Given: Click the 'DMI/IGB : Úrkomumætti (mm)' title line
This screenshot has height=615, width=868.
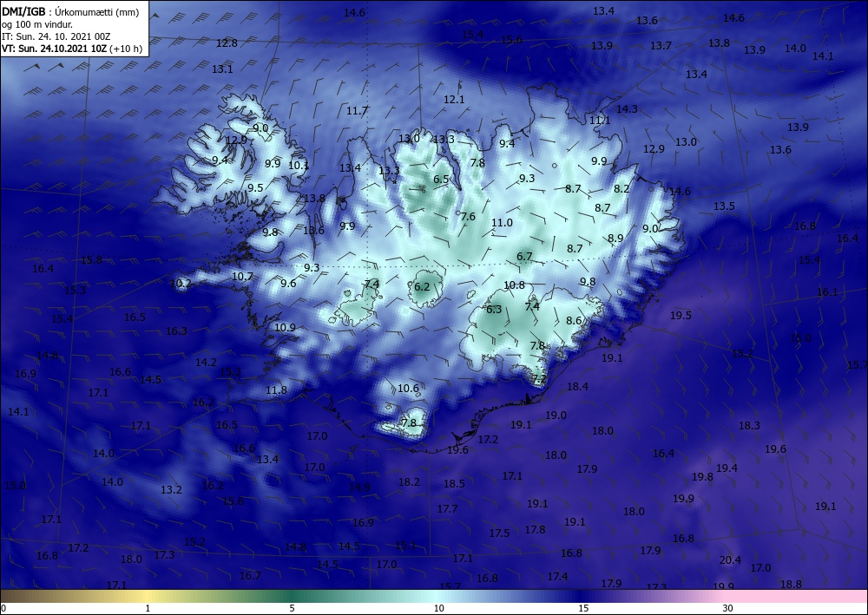Looking at the screenshot, I should coord(69,12).
